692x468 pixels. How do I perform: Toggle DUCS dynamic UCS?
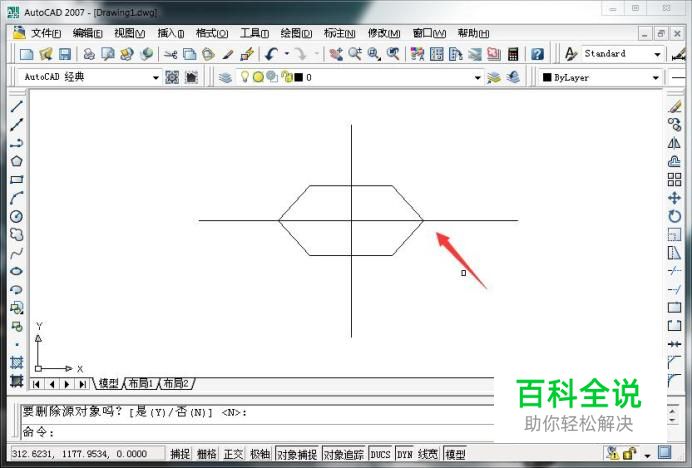[x=380, y=453]
